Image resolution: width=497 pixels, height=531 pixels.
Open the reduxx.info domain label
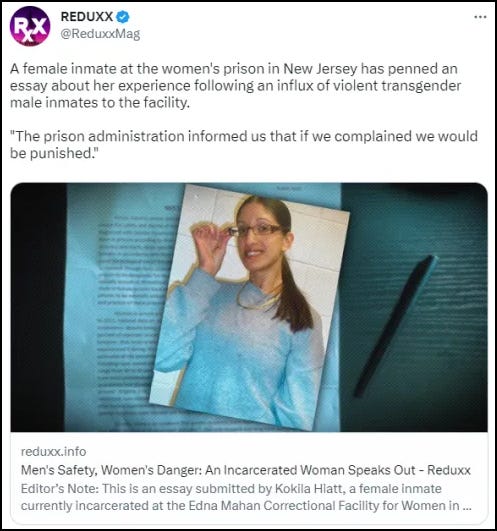[x=53, y=451]
